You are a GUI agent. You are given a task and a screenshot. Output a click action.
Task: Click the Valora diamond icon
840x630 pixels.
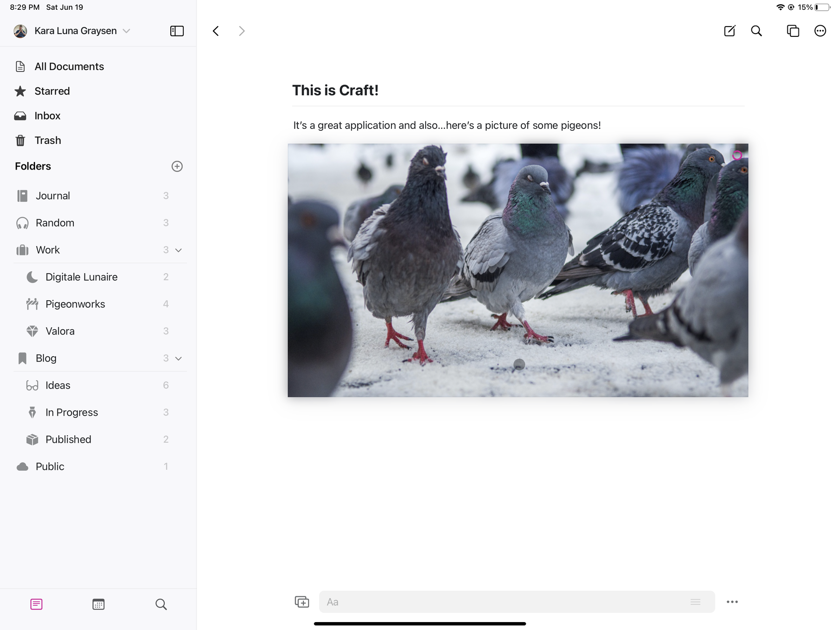click(x=32, y=331)
